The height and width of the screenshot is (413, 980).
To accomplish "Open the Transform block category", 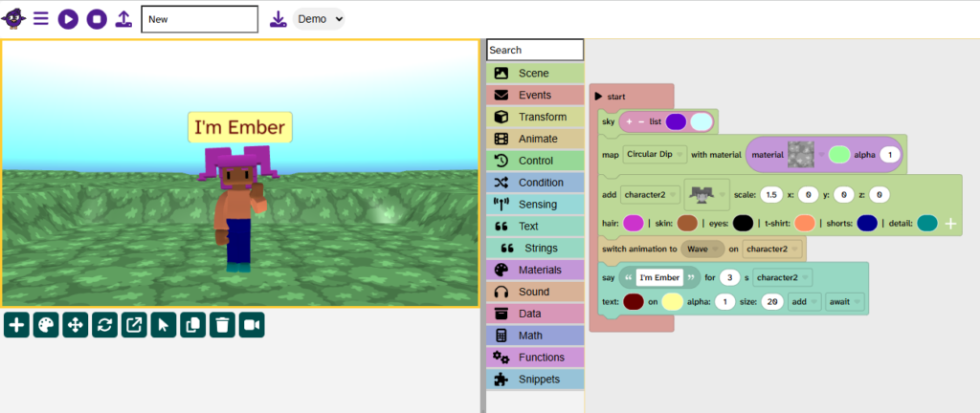I will tap(535, 117).
